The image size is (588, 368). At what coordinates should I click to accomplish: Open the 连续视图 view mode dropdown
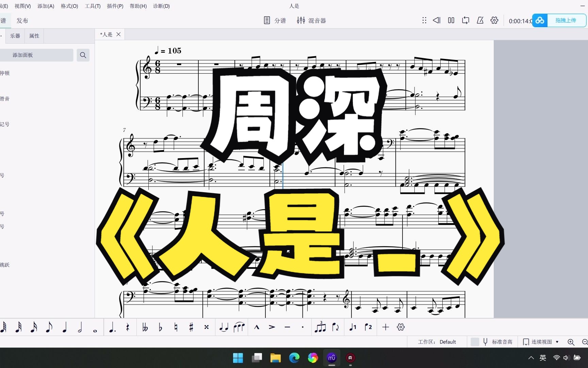pos(541,342)
